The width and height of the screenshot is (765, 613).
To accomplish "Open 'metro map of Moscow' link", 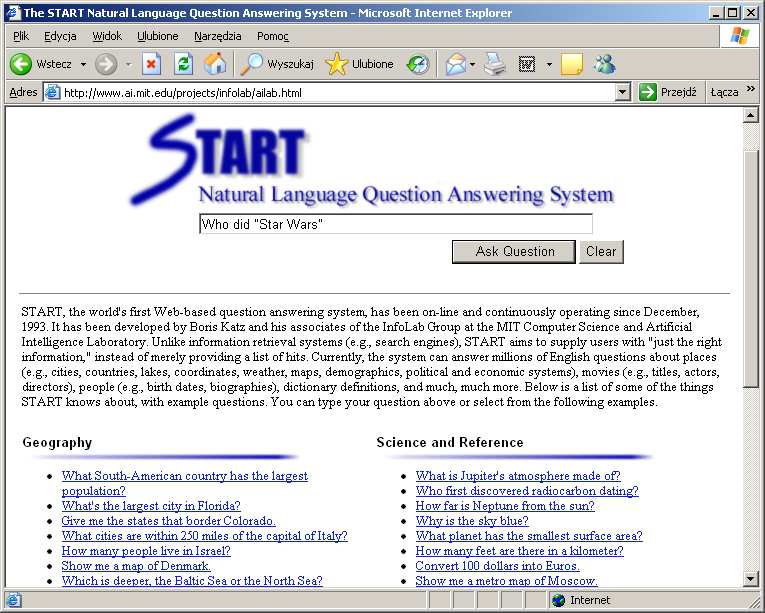I will [x=506, y=581].
